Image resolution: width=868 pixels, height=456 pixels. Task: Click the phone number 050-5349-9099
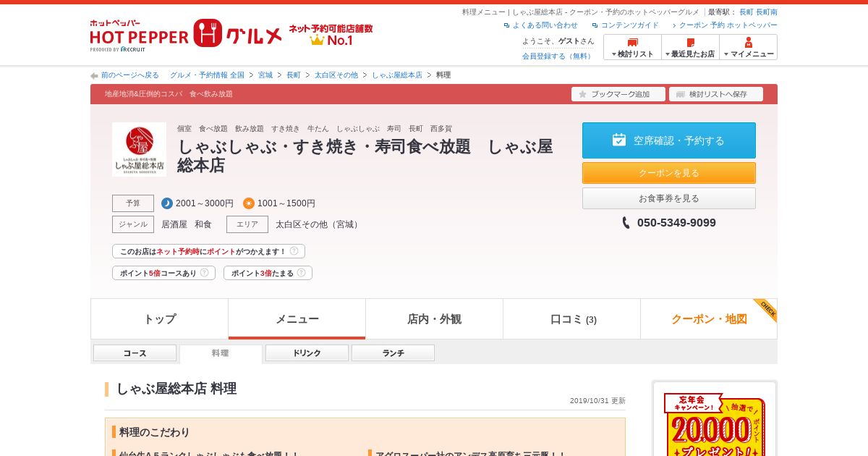tap(676, 223)
